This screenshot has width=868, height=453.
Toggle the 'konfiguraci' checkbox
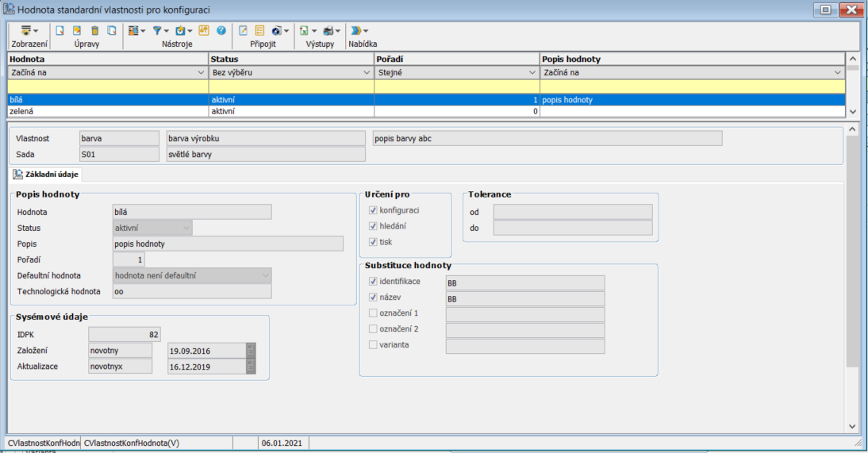pyautogui.click(x=373, y=210)
